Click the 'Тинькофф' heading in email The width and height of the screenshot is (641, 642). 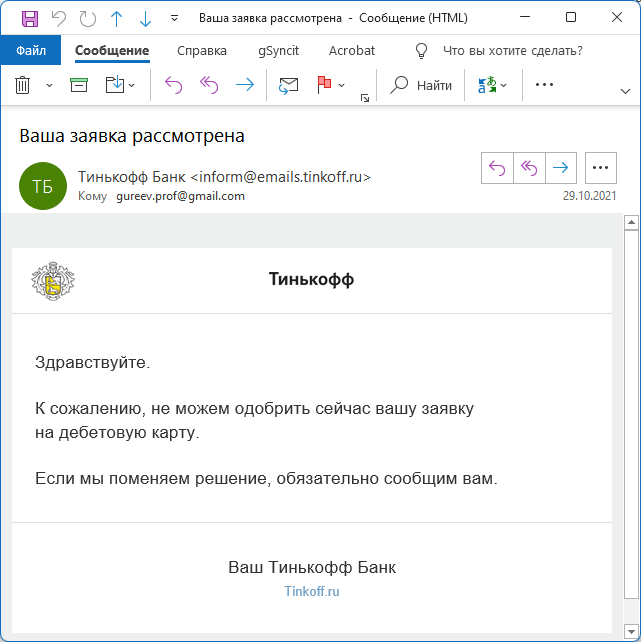311,279
